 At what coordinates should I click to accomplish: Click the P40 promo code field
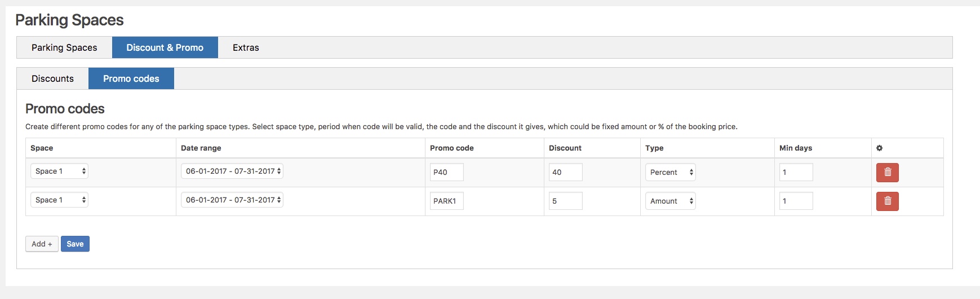tap(446, 173)
